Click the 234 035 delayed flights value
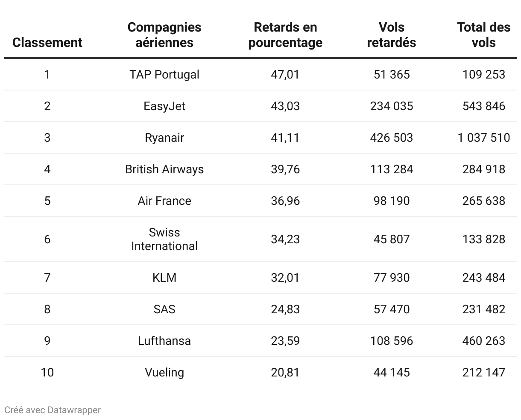Viewport: 521px width, 420px height. (391, 106)
